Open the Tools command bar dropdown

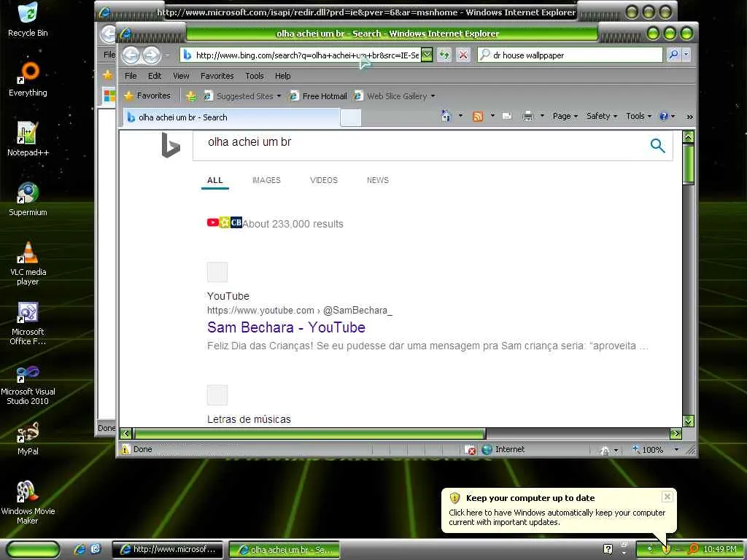click(x=639, y=116)
